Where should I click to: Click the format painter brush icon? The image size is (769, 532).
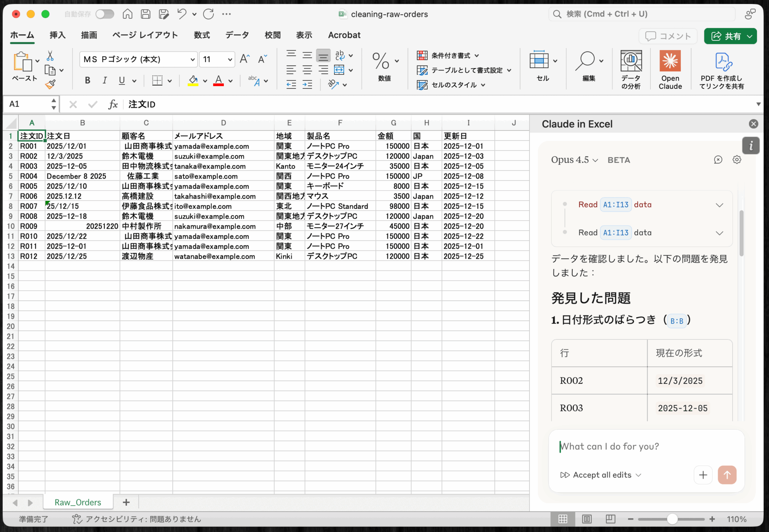pos(50,84)
